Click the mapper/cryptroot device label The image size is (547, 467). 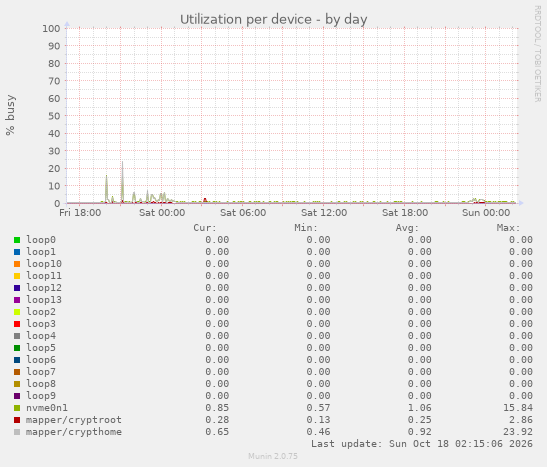point(74,420)
